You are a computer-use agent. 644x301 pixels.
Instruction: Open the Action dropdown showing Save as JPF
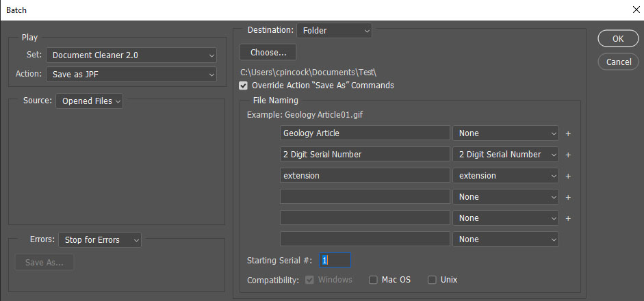tap(131, 74)
